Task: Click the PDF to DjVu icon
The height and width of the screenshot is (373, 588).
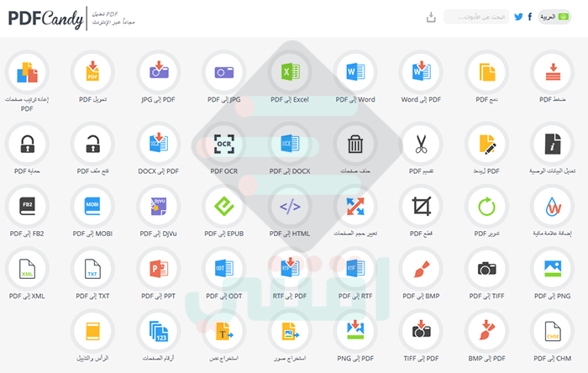Action: tap(158, 206)
